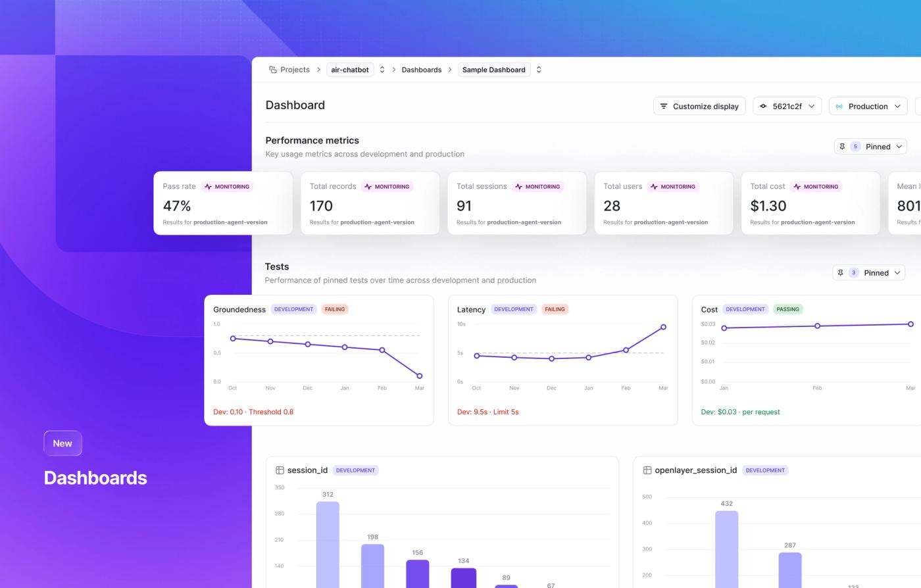Open the Production environment dropdown

click(868, 106)
